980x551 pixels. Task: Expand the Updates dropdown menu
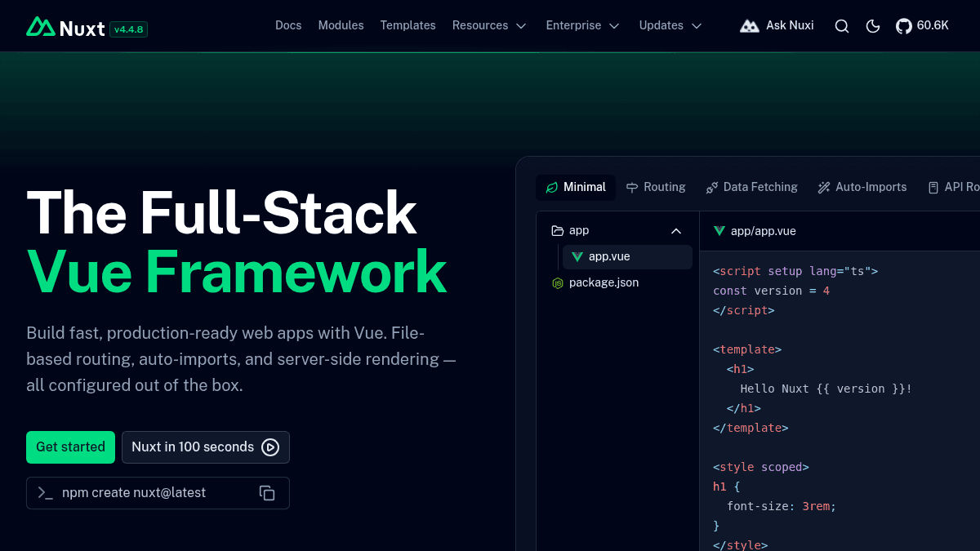coord(670,25)
